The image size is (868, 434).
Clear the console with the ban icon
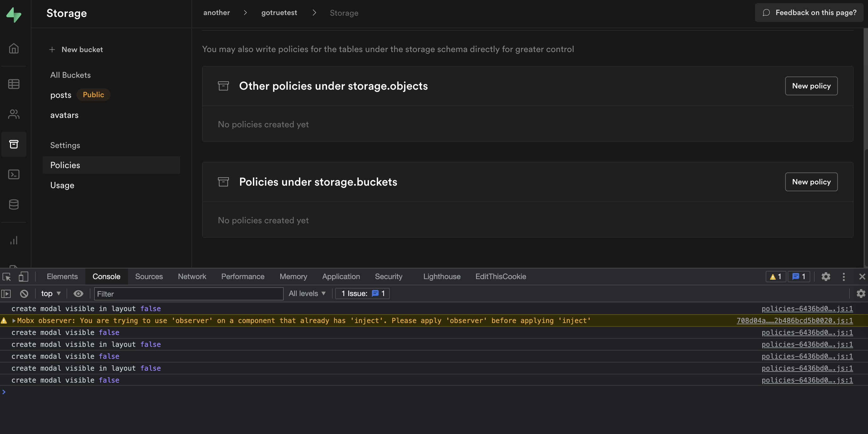24,294
